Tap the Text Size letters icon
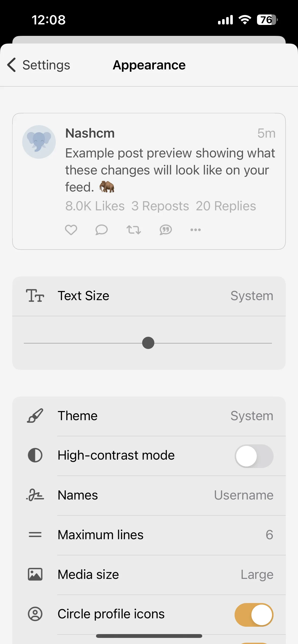Image resolution: width=298 pixels, height=644 pixels. point(35,296)
